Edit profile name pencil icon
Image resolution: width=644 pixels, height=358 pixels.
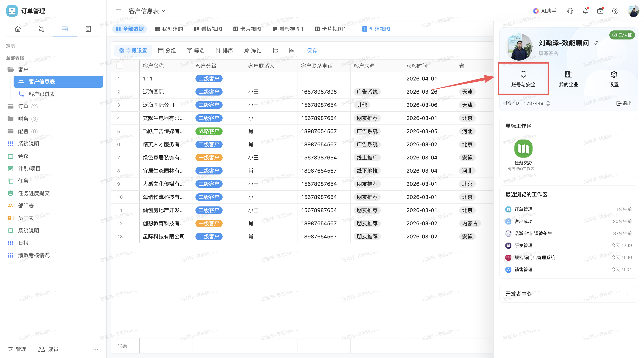point(596,43)
